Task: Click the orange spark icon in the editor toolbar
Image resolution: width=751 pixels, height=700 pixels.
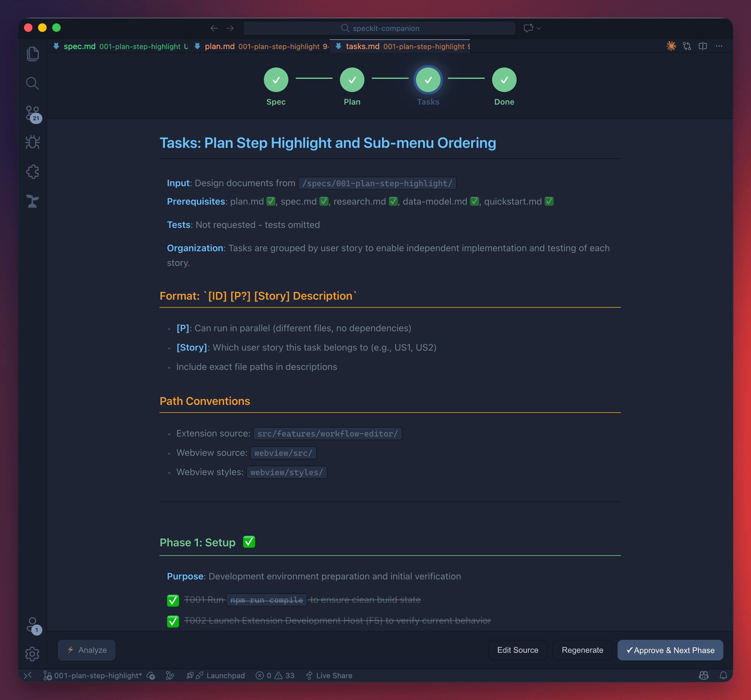Action: click(x=671, y=46)
